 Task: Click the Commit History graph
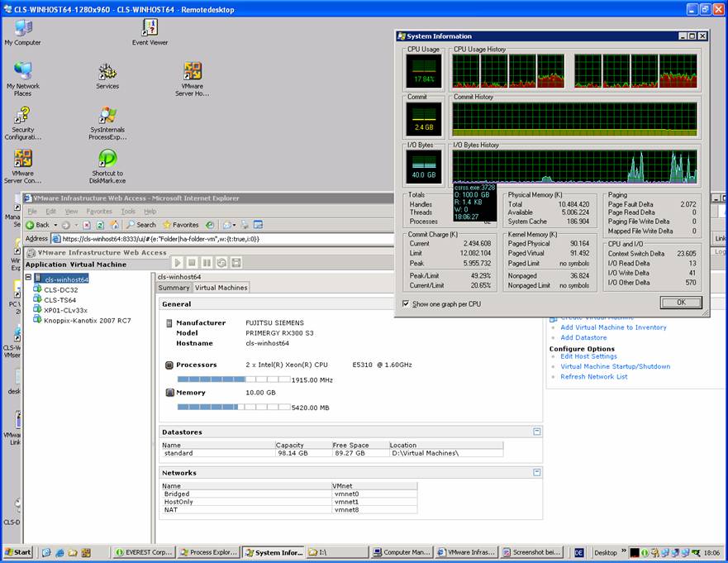(575, 119)
